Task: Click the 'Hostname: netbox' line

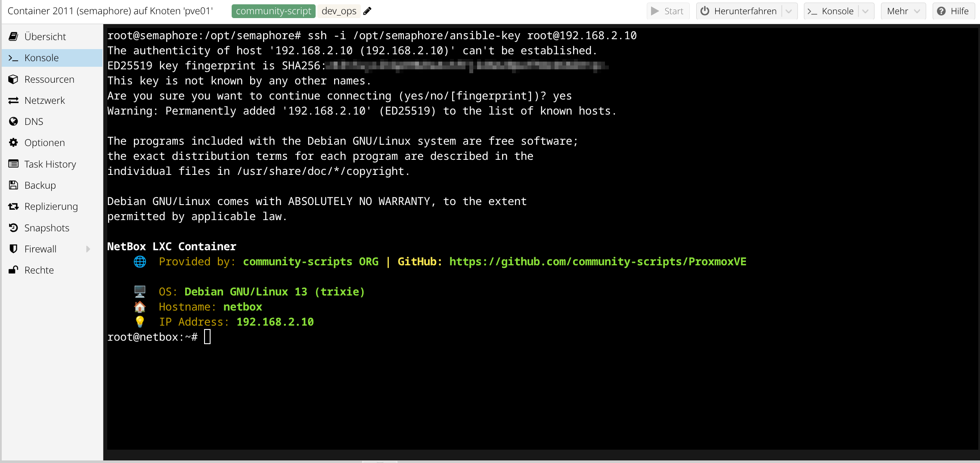Action: pos(210,307)
